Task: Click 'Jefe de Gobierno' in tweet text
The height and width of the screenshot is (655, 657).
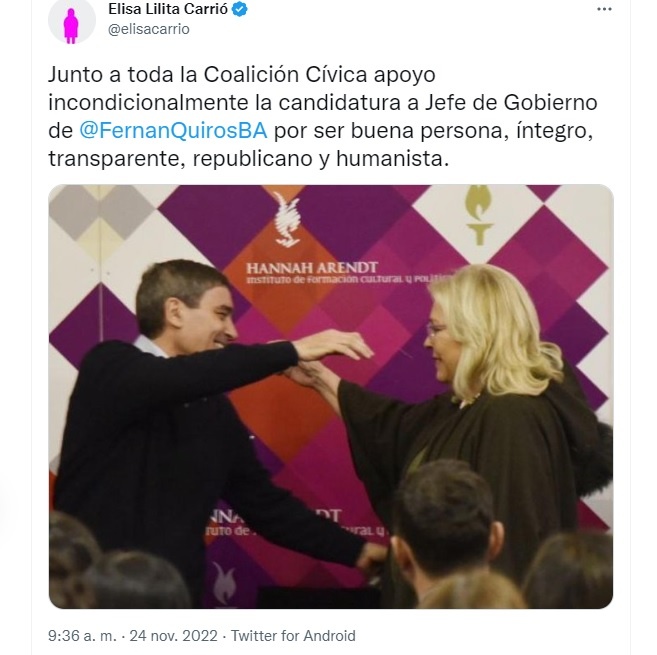Action: click(511, 103)
